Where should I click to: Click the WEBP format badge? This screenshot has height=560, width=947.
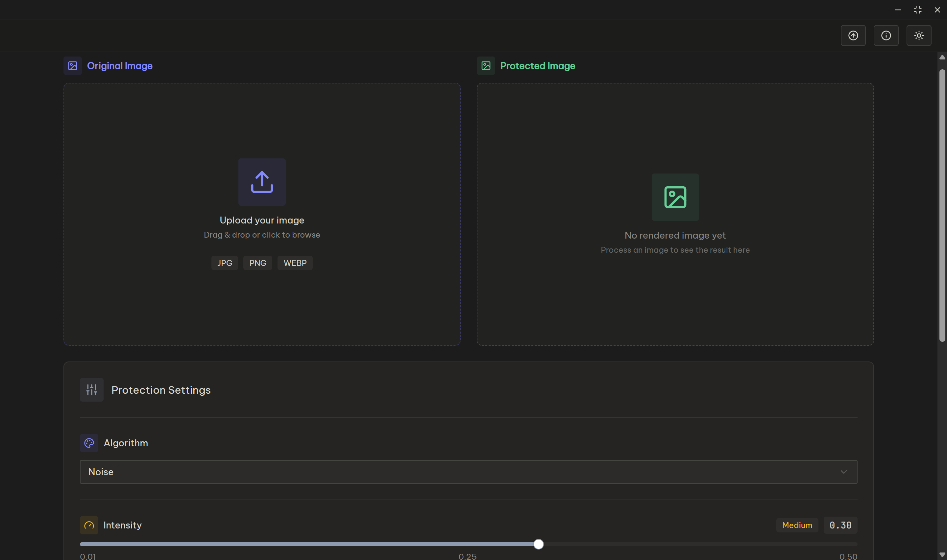click(x=295, y=263)
